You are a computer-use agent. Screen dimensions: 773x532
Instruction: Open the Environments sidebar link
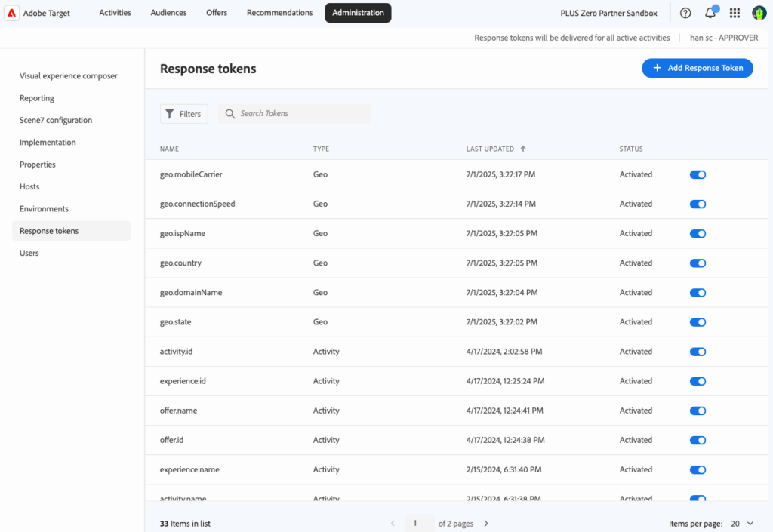coord(44,208)
